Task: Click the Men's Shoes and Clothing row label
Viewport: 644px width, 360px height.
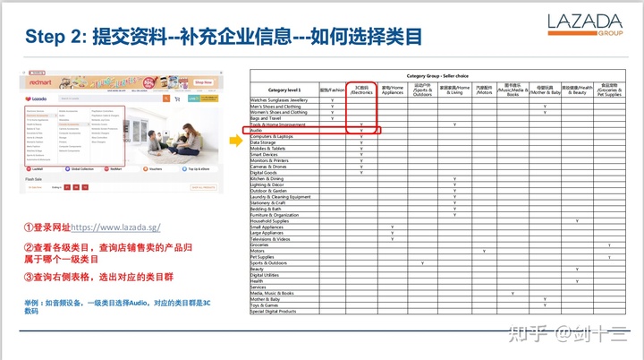Action: (275, 107)
